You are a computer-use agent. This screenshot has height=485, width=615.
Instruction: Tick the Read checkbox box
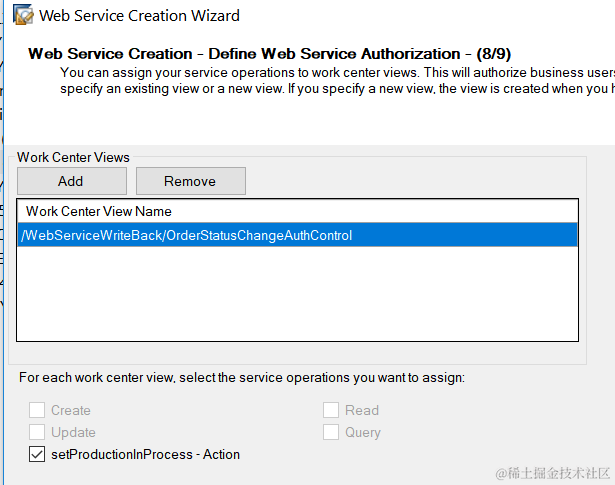(331, 410)
